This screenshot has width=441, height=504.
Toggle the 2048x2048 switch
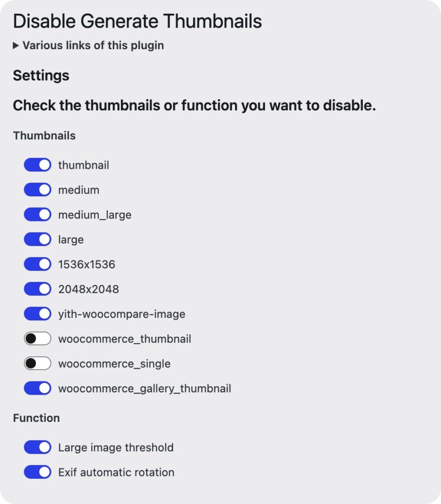coord(37,289)
